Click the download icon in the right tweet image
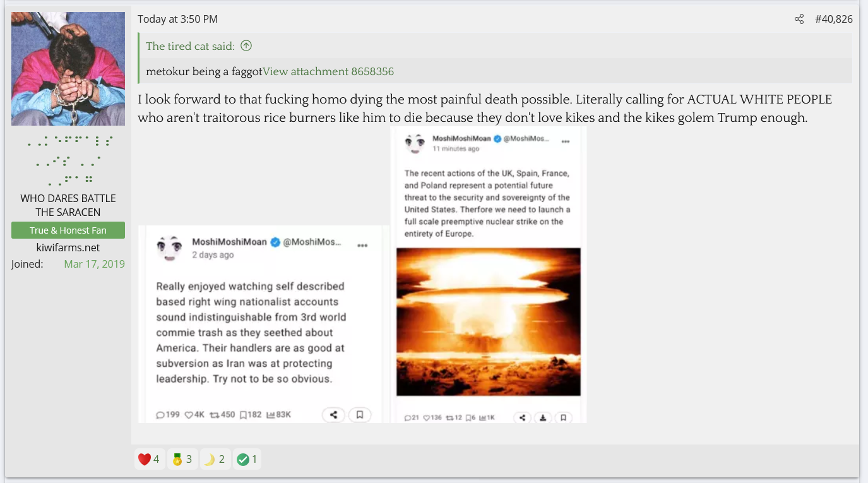The image size is (868, 483). click(543, 417)
